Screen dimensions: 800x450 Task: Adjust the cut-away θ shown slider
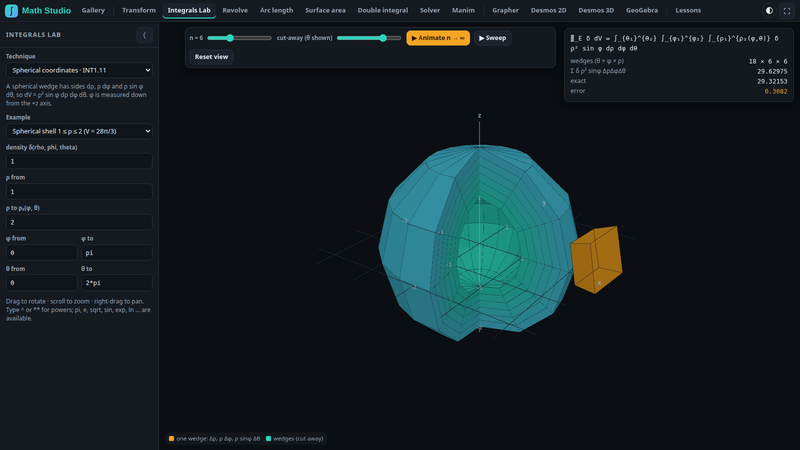click(369, 38)
